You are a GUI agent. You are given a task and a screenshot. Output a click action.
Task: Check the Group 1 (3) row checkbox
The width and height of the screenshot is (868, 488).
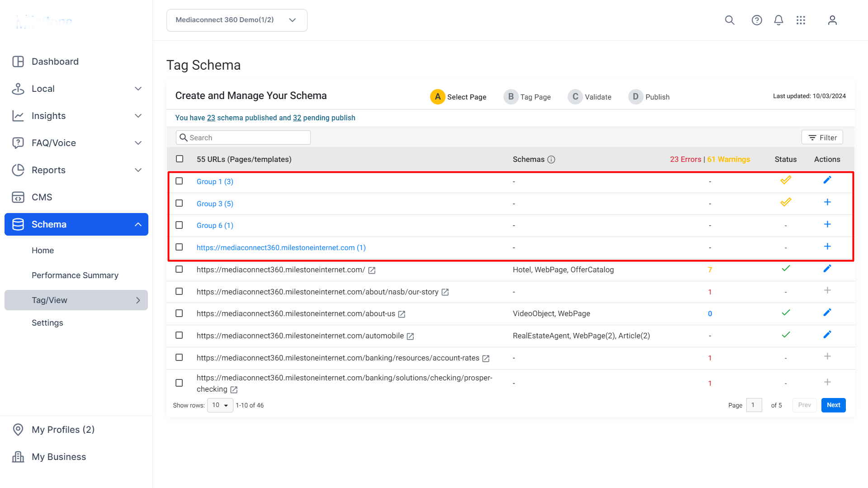point(179,181)
